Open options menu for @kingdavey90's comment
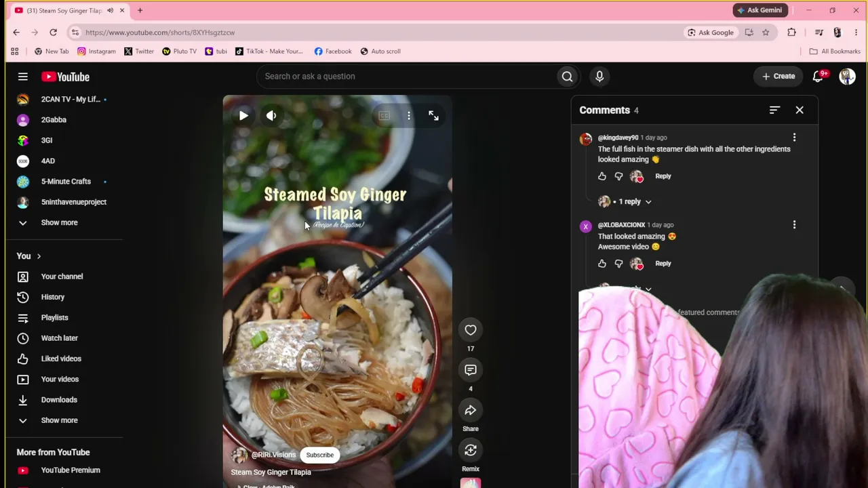 click(x=794, y=138)
